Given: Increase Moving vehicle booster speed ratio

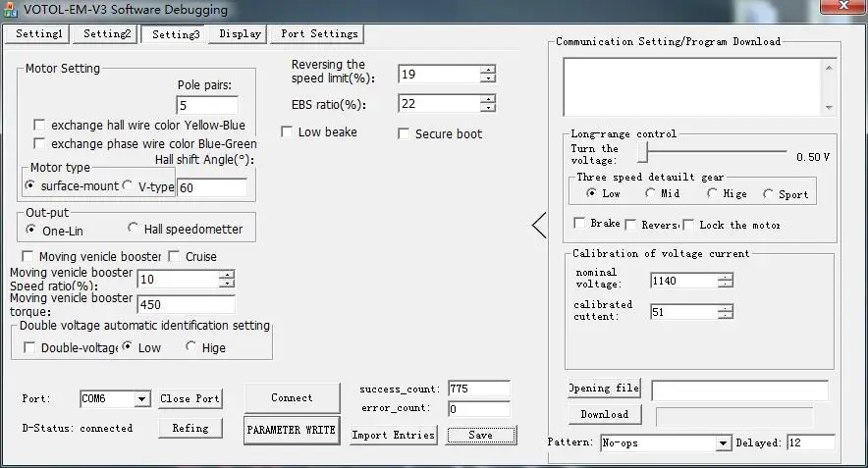Looking at the screenshot, I should [226, 275].
